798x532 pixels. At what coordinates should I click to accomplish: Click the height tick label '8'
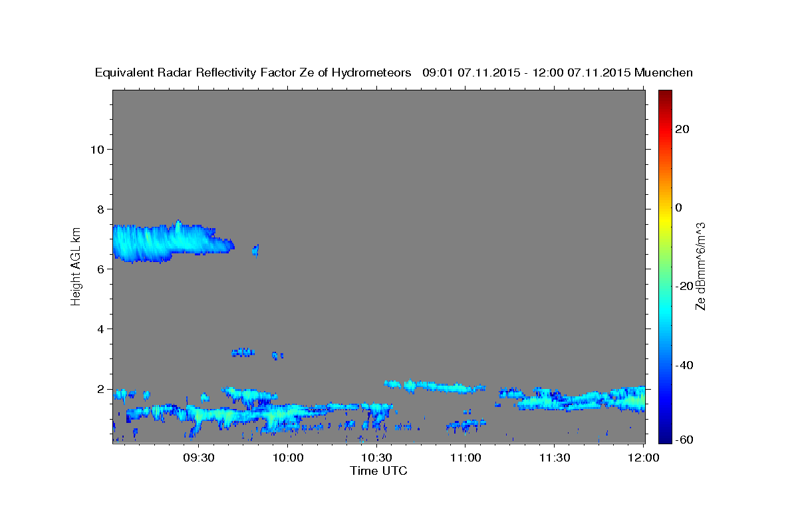pos(100,209)
